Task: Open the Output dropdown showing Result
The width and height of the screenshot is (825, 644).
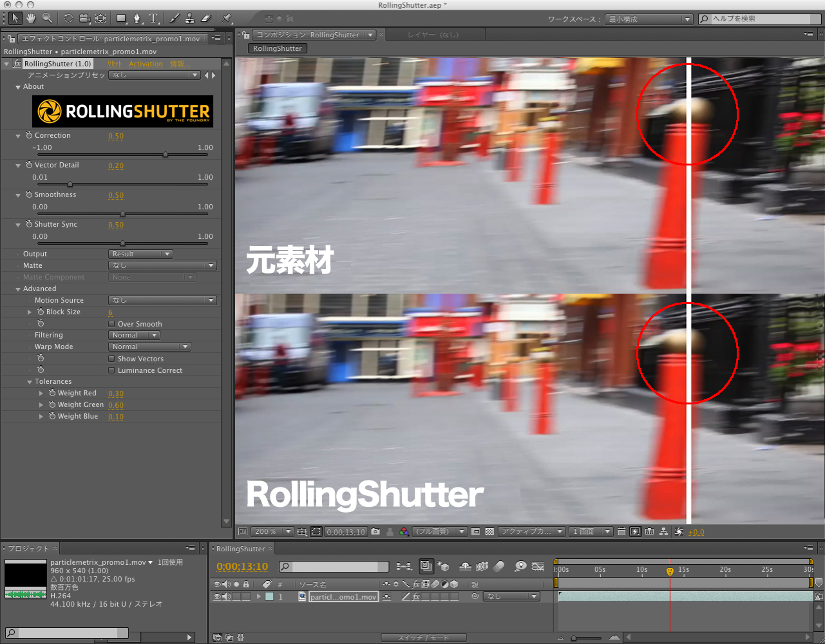Action: coord(140,254)
